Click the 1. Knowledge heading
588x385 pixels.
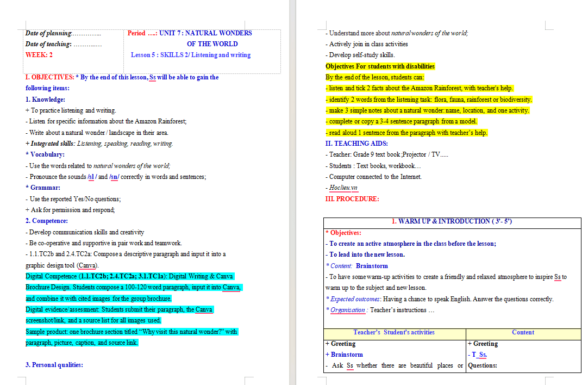click(45, 100)
